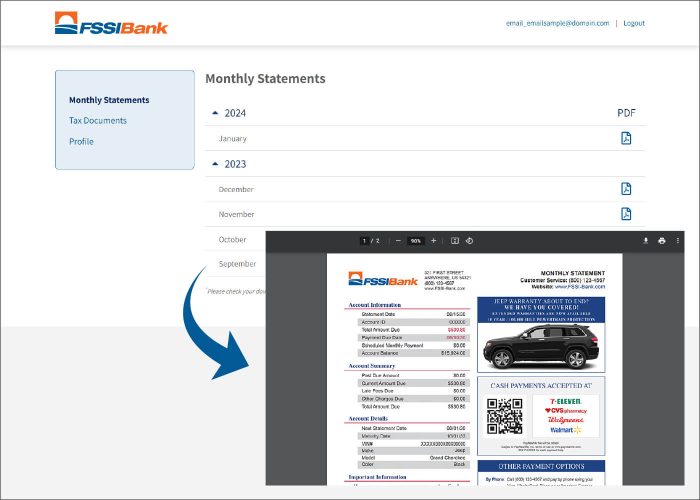Image resolution: width=700 pixels, height=500 pixels.
Task: Open the December 2023 PDF statement icon
Action: (x=626, y=189)
